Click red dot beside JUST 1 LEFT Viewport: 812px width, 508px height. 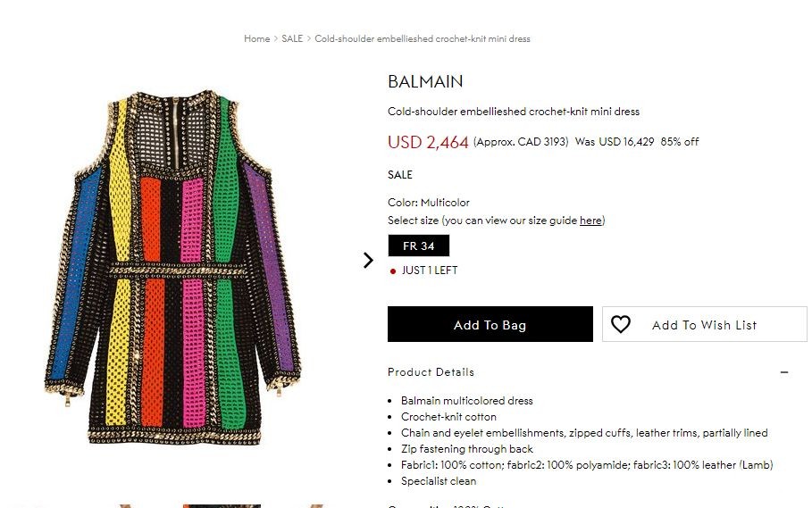[392, 271]
